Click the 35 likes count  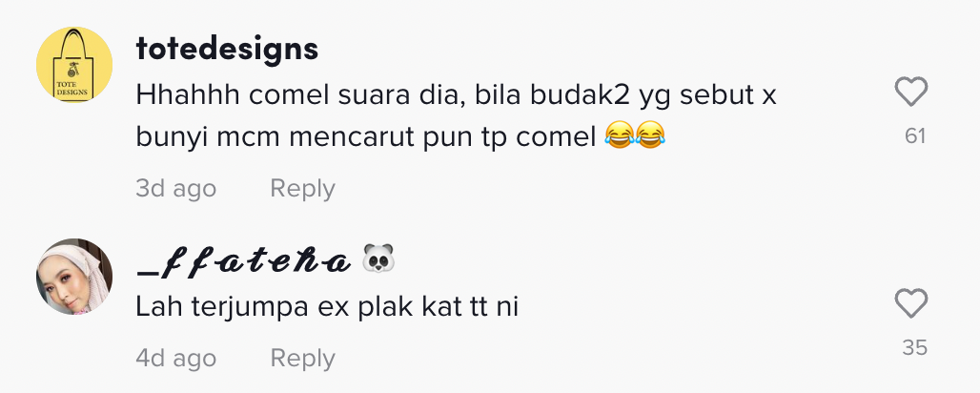[915, 347]
